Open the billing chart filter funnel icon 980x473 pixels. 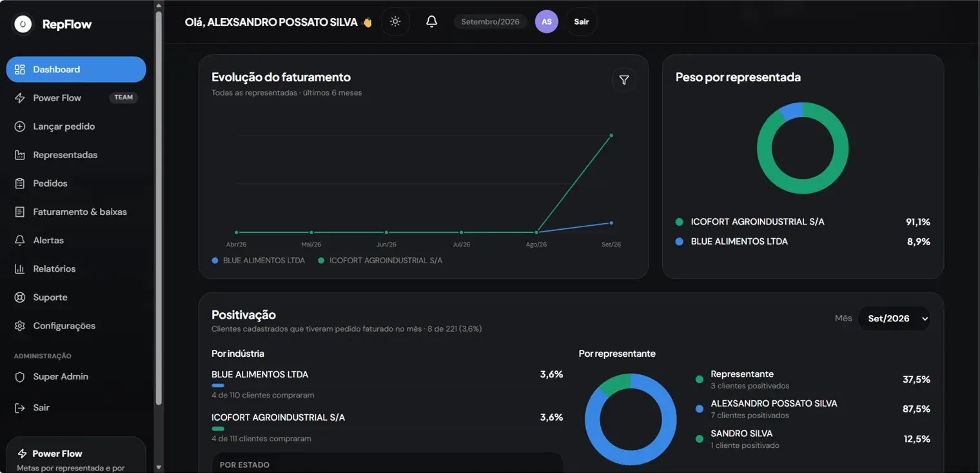tap(623, 80)
